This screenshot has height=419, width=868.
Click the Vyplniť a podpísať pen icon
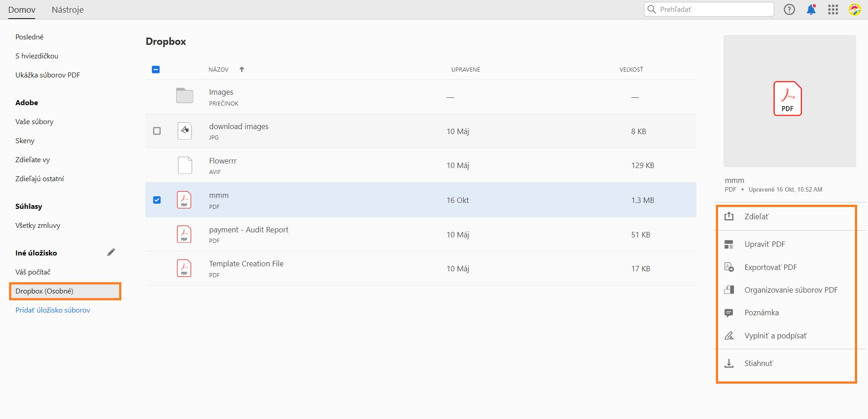(x=729, y=336)
